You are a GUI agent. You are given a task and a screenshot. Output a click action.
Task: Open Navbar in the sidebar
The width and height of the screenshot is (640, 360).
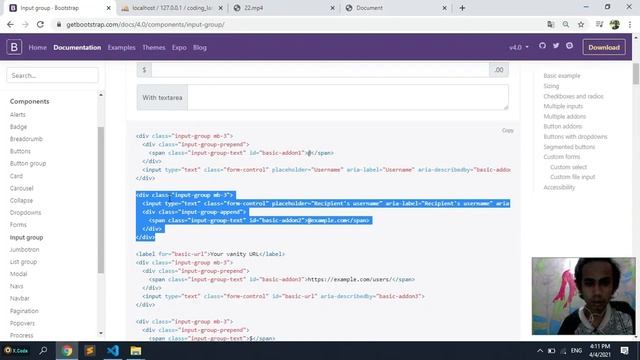click(x=20, y=298)
